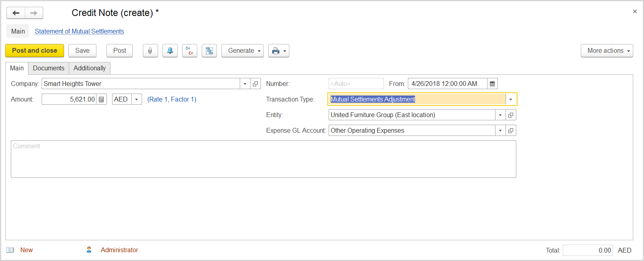Click the currency field showing AED
This screenshot has height=261, width=644.
pyautogui.click(x=122, y=99)
